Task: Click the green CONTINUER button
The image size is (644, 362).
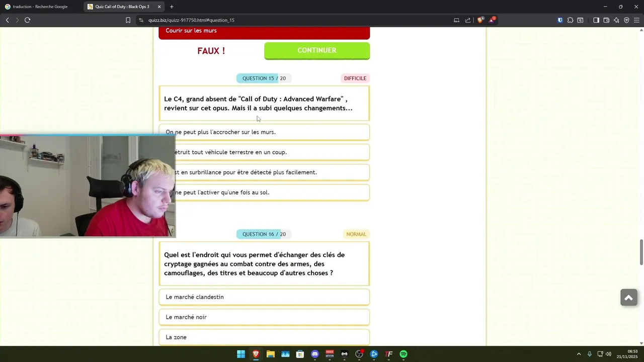Action: point(317,50)
